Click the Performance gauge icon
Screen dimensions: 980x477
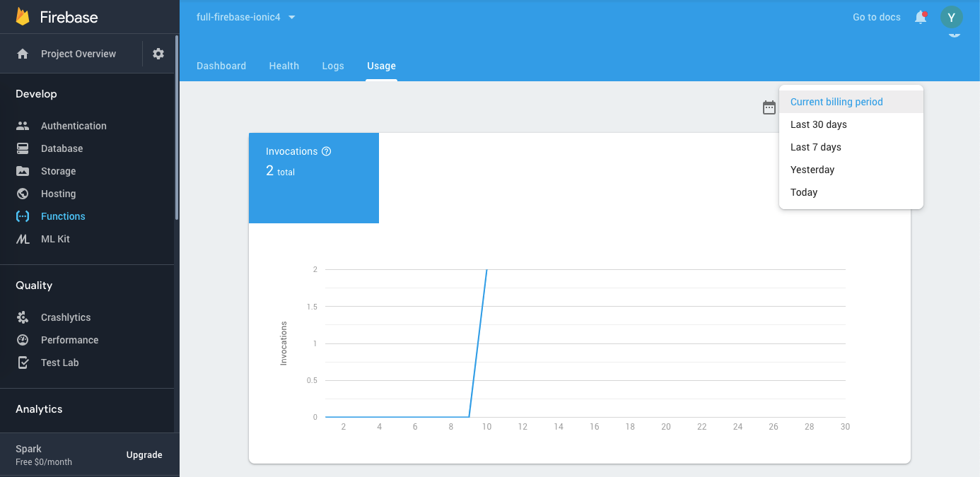tap(23, 340)
